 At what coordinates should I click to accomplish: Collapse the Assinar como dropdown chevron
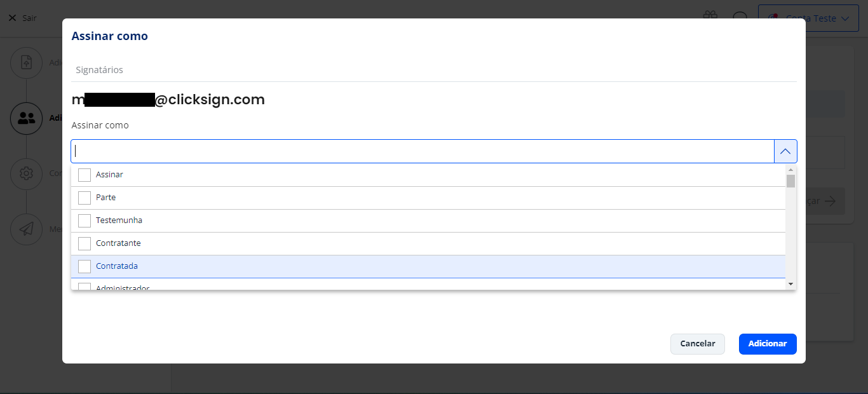785,151
